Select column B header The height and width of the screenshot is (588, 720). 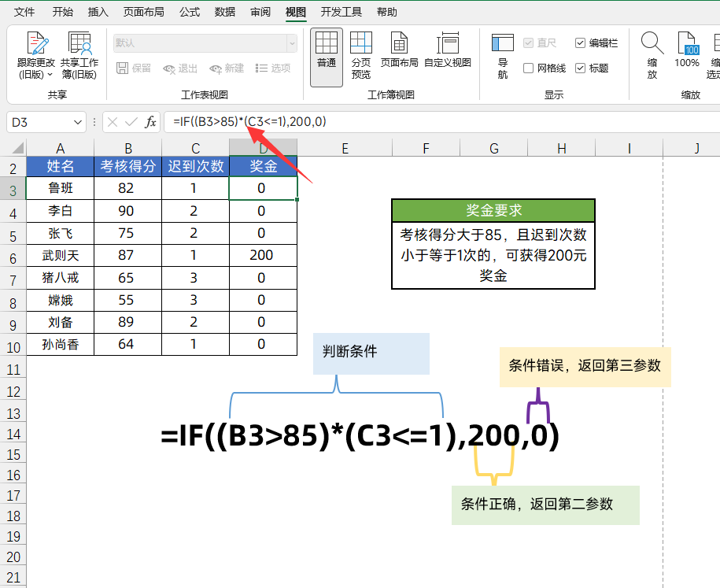click(127, 148)
